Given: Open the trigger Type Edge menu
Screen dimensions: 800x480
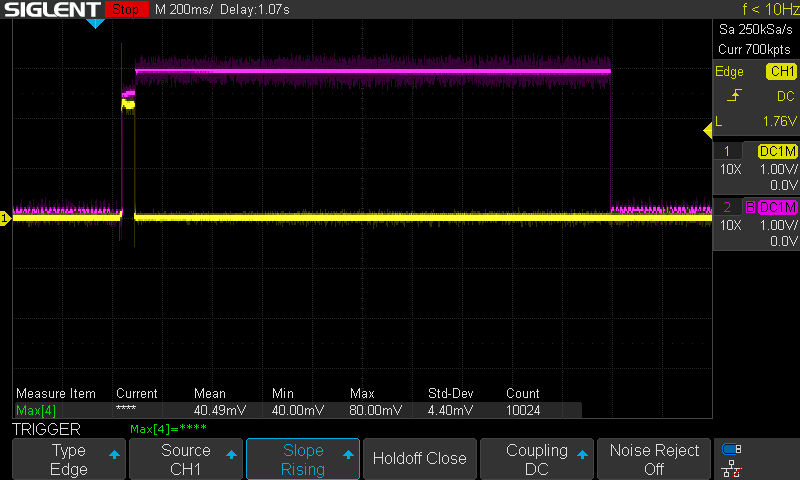Looking at the screenshot, I should (x=69, y=459).
